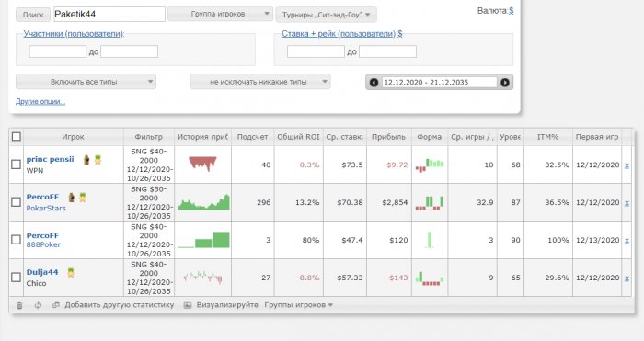Click the Поиск search button
The image size is (644, 341).
coord(33,15)
